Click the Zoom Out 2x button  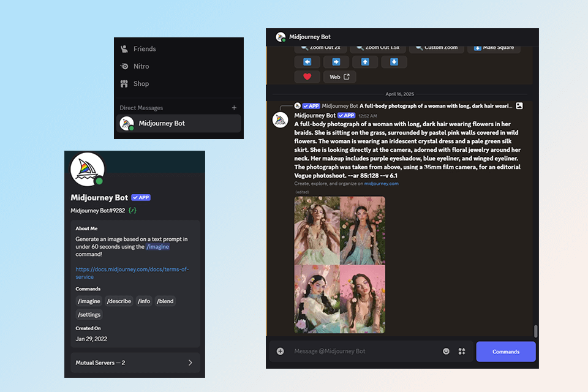click(x=320, y=48)
